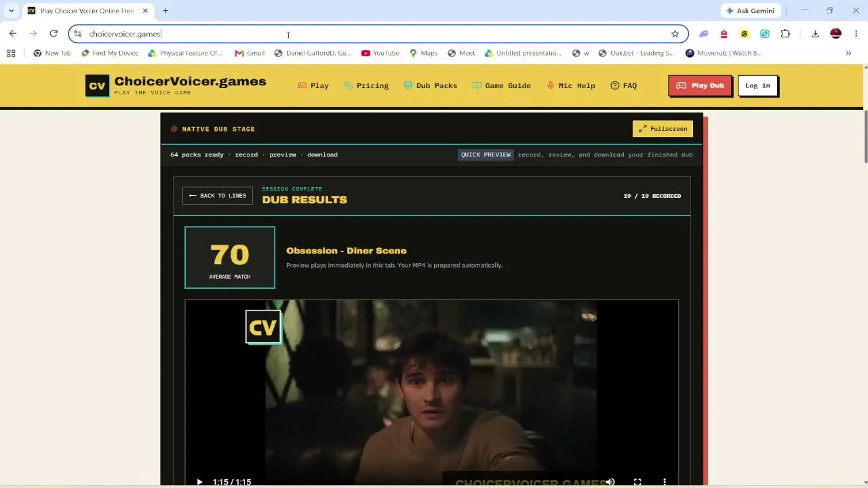The height and width of the screenshot is (488, 868).
Task: Open the yellow extension icon
Action: coord(745,34)
